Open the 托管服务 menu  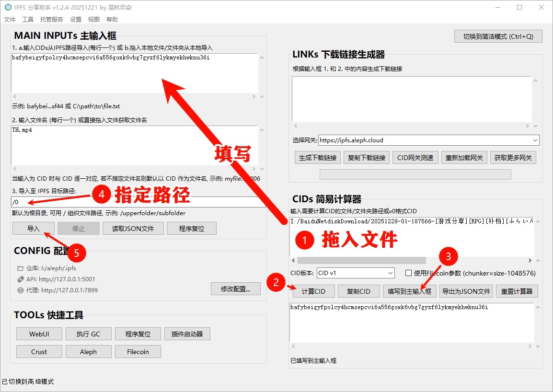(51, 20)
